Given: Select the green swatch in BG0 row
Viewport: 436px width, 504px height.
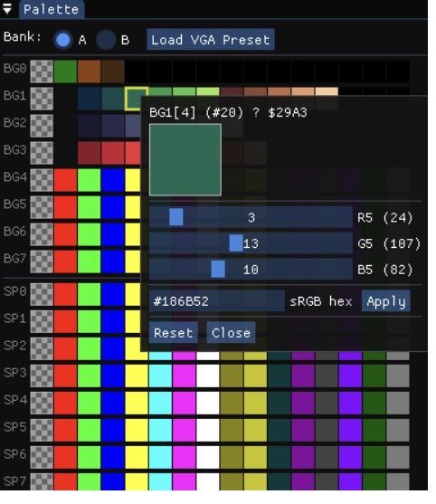Looking at the screenshot, I should [x=65, y=71].
